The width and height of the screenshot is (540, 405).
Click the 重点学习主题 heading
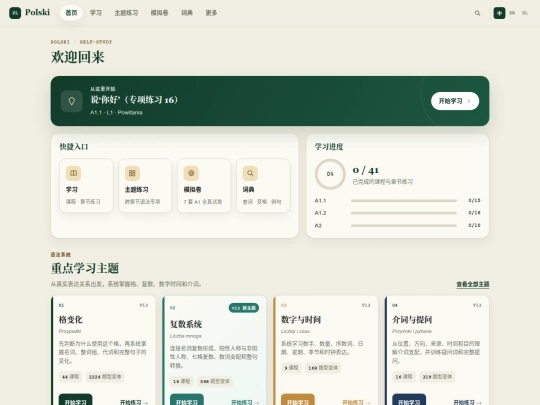85,268
